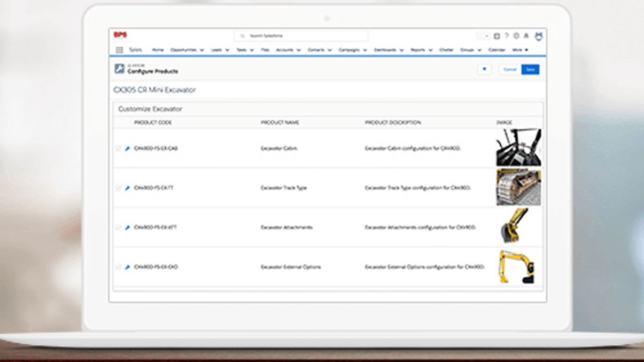
Task: Go to the Home tab
Action: pos(158,50)
